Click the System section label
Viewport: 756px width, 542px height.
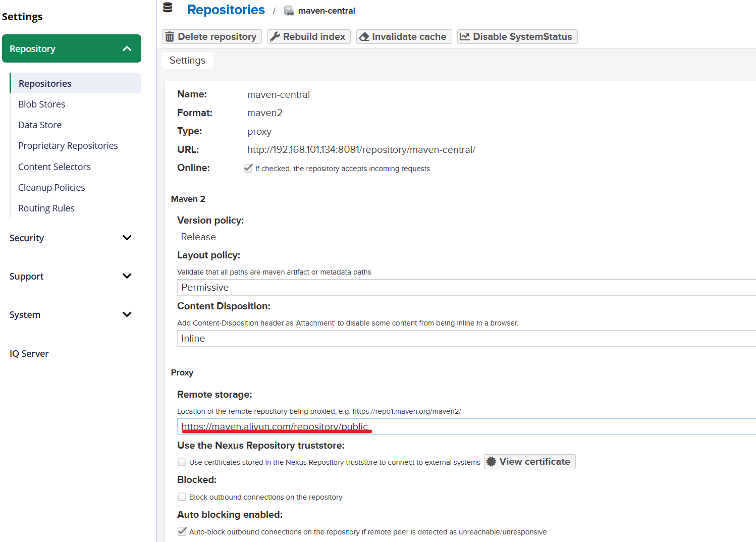click(x=25, y=314)
